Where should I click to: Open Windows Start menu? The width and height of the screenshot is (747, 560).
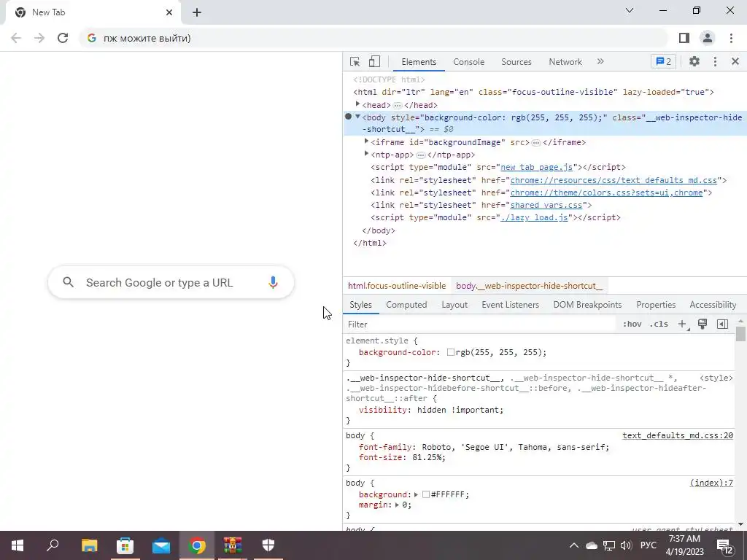18,545
